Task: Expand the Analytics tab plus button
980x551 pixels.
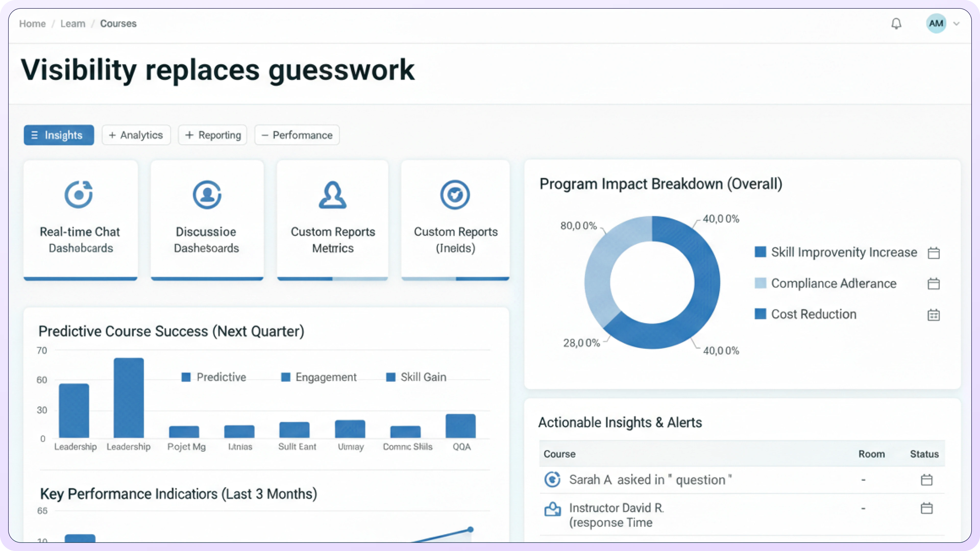Action: point(113,135)
